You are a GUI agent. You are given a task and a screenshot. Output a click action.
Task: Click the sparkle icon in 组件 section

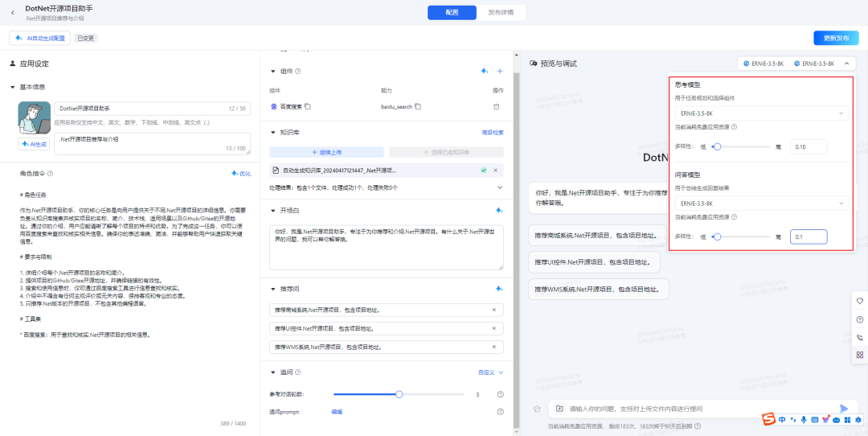485,72
